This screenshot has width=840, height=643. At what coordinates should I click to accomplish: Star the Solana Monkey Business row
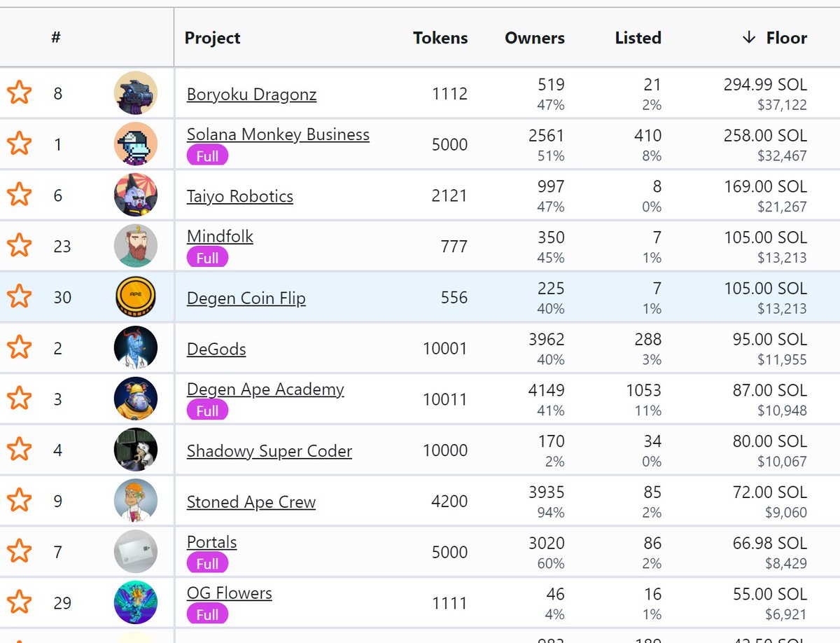[x=19, y=144]
